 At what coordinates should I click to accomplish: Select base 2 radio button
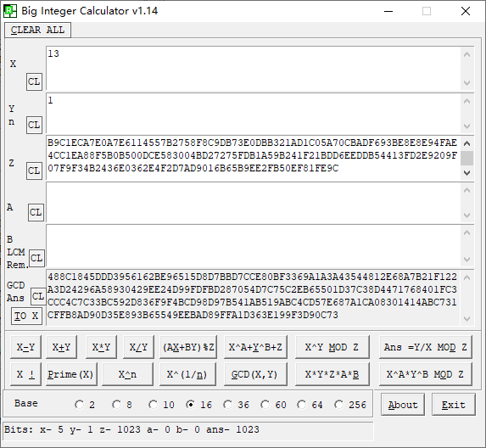(80, 405)
